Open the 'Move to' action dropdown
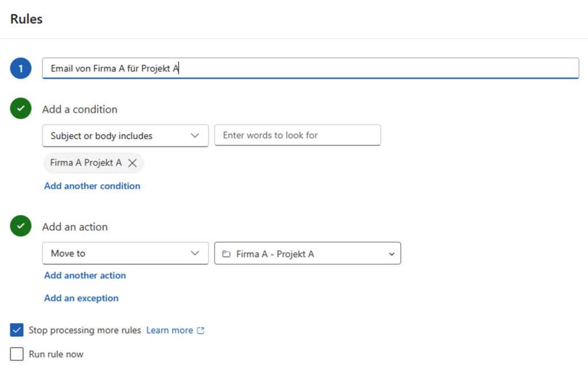This screenshot has width=588, height=372. point(125,254)
